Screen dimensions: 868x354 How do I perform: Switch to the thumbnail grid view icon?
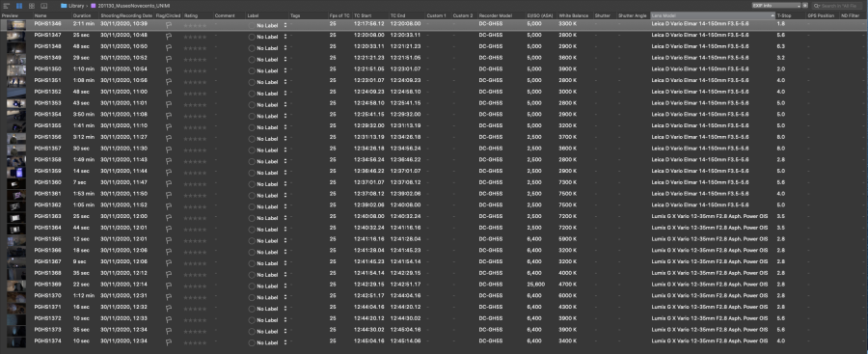(x=32, y=6)
